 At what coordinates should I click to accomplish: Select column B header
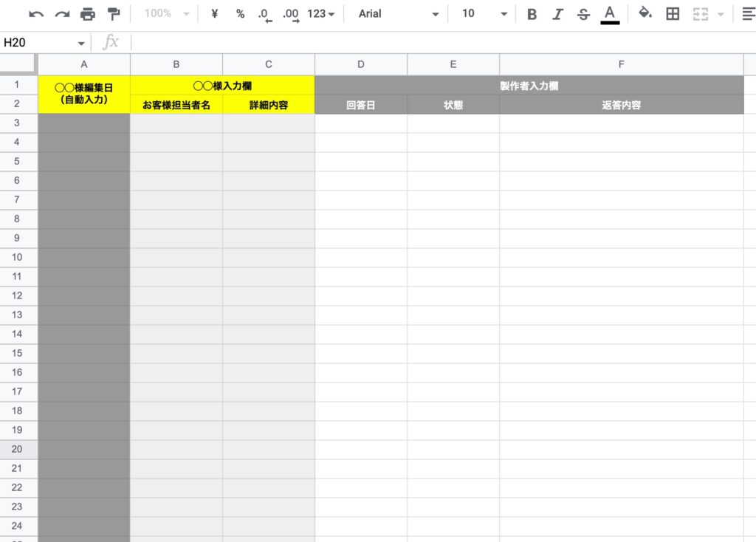click(176, 64)
